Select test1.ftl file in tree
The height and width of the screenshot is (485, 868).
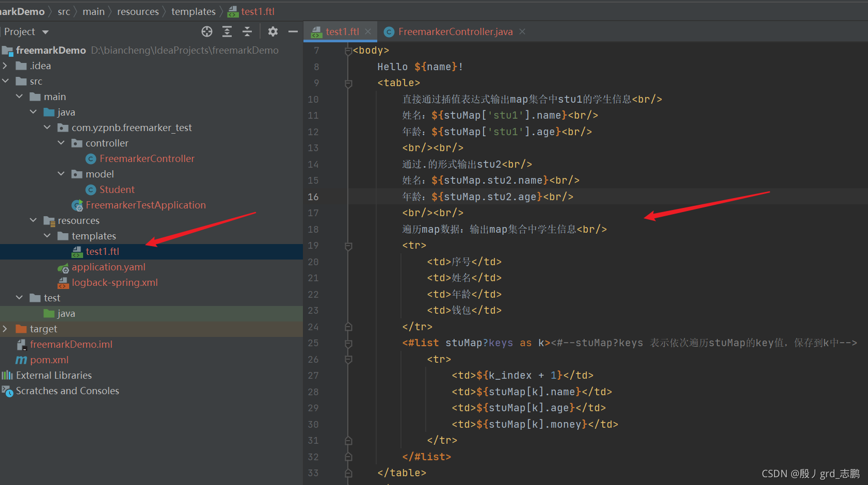102,251
